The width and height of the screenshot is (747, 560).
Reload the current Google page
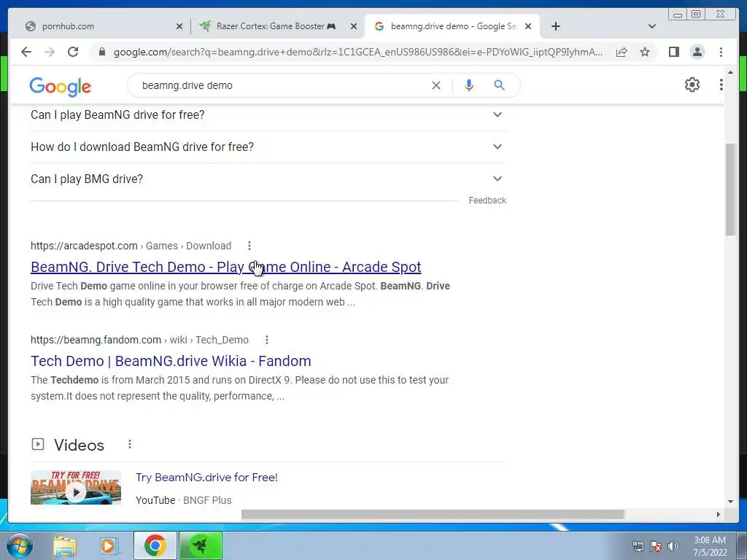point(73,52)
